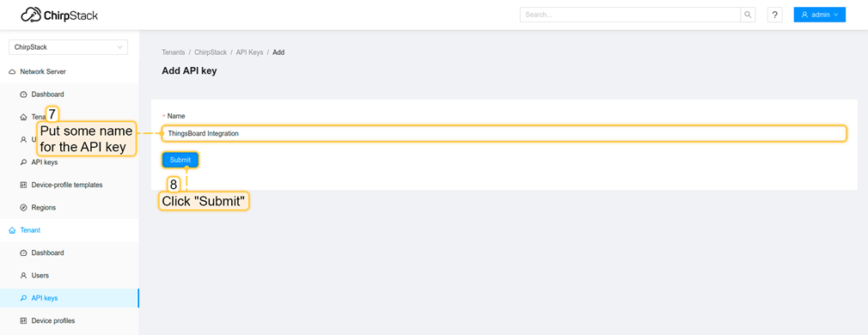Open the ChirpStack tenant selector dropdown
The height and width of the screenshot is (335, 868).
coord(68,47)
